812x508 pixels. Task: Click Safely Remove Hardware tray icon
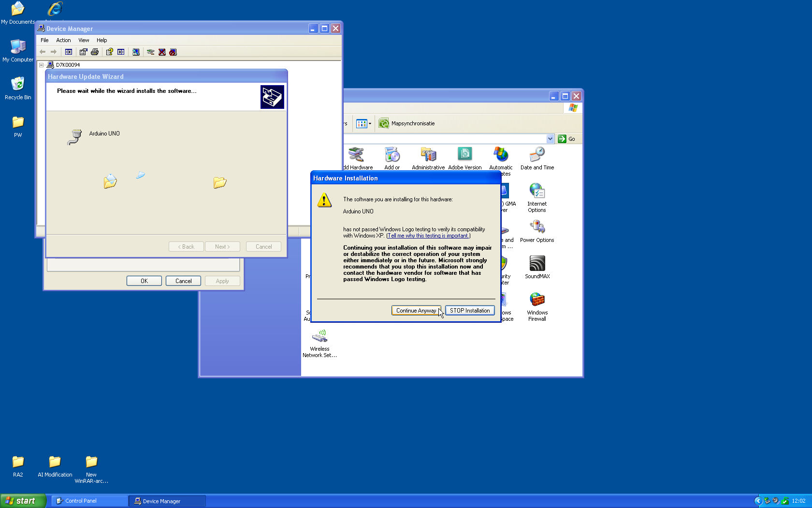pos(767,501)
